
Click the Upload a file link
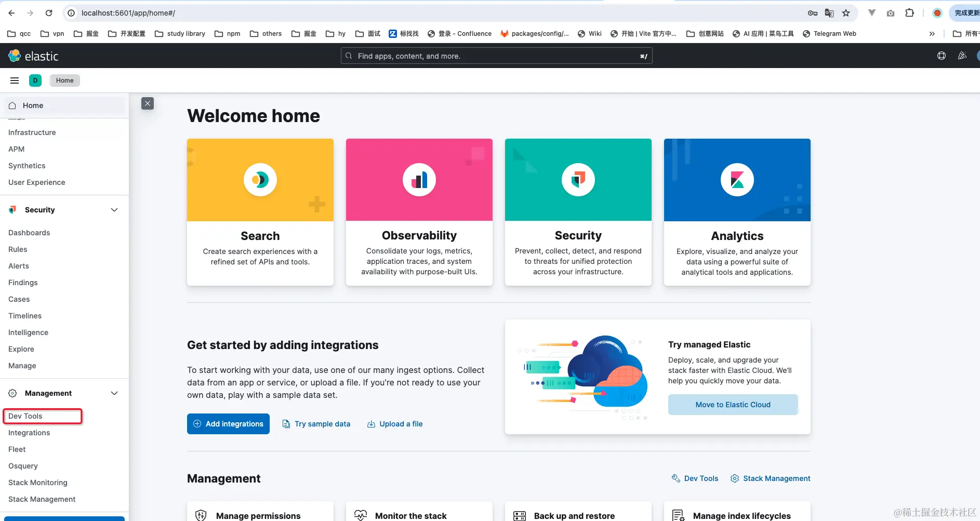pyautogui.click(x=395, y=424)
